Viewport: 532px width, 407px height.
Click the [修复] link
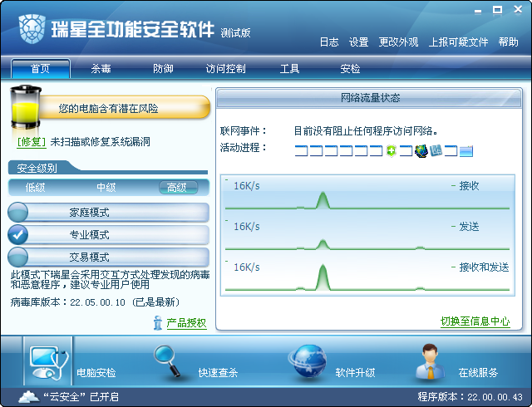click(x=32, y=142)
